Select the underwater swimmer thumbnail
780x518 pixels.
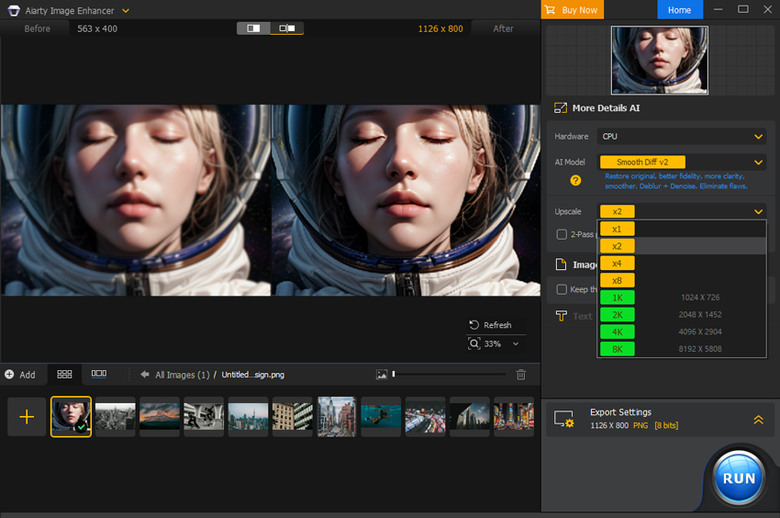[x=381, y=416]
